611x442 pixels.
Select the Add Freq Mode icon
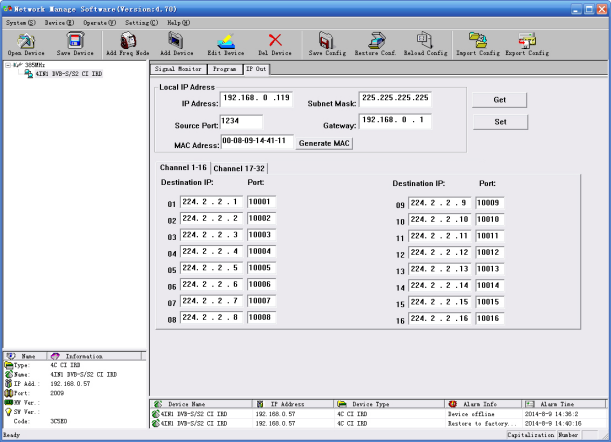pos(128,40)
